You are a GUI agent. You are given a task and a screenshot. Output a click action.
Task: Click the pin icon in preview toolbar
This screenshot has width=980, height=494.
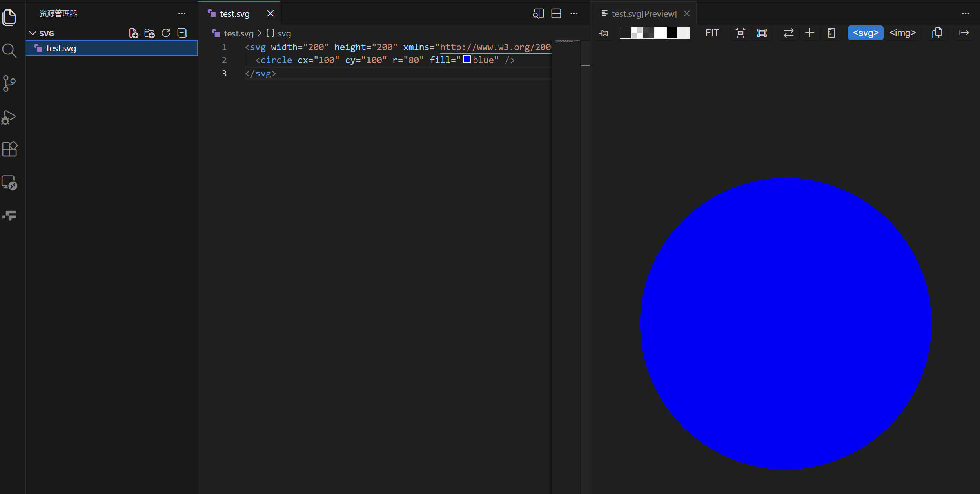604,33
